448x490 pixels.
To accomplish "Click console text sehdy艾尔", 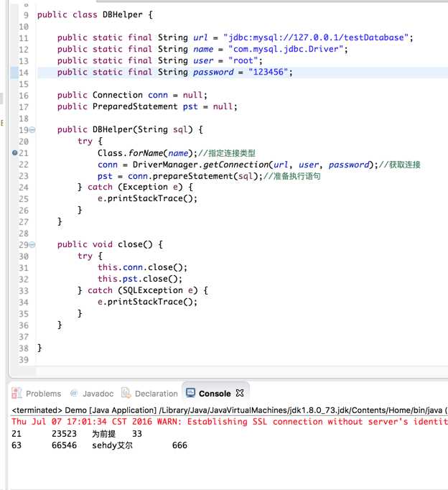I will pyautogui.click(x=112, y=445).
